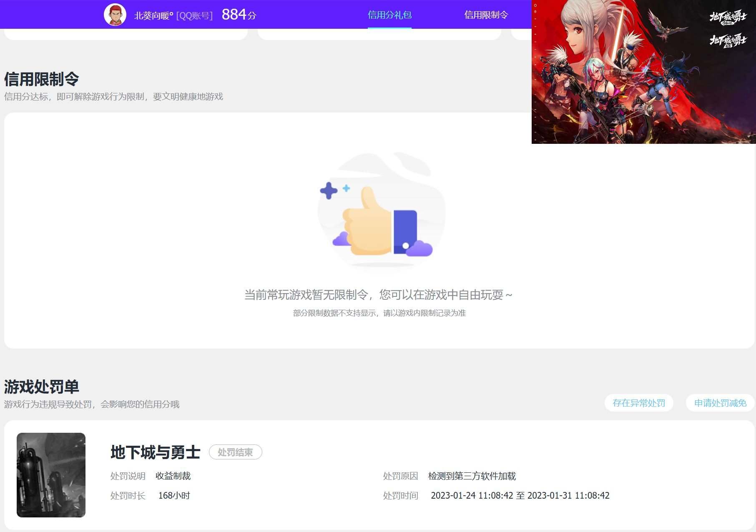The width and height of the screenshot is (756, 532).
Task: Click the 申请处罚减免 button
Action: [x=720, y=403]
